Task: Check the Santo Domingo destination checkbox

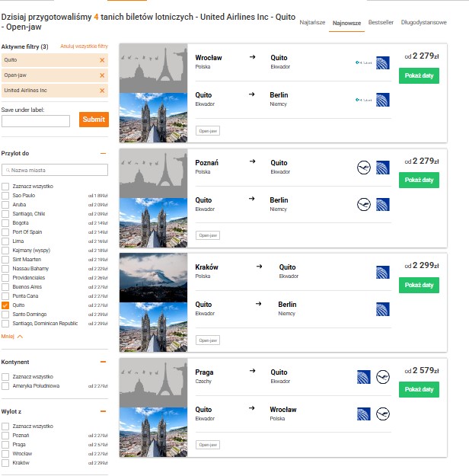Action: click(x=5, y=315)
